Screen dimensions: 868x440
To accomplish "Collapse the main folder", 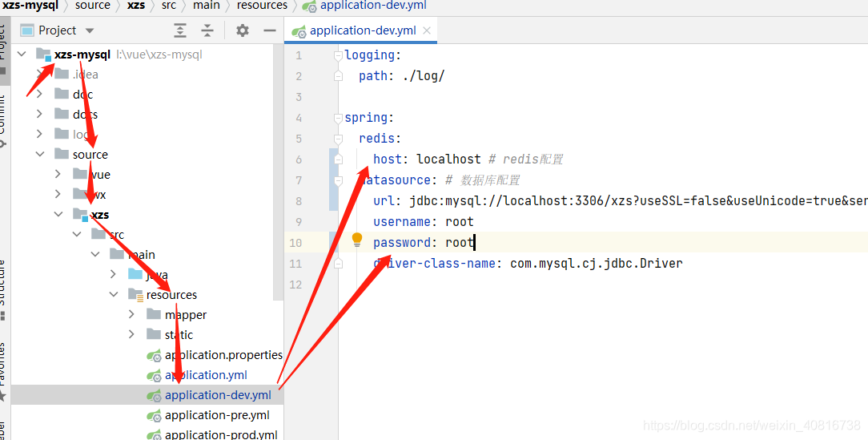I will (95, 254).
